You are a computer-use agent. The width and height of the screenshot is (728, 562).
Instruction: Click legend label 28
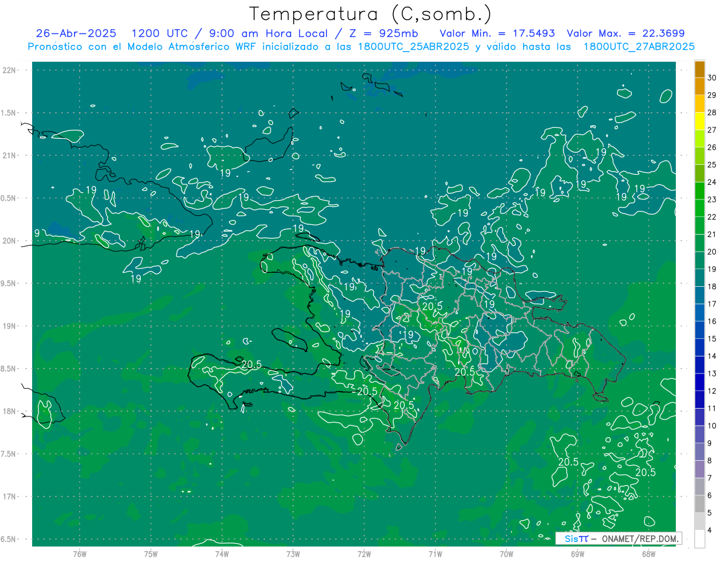click(x=712, y=113)
